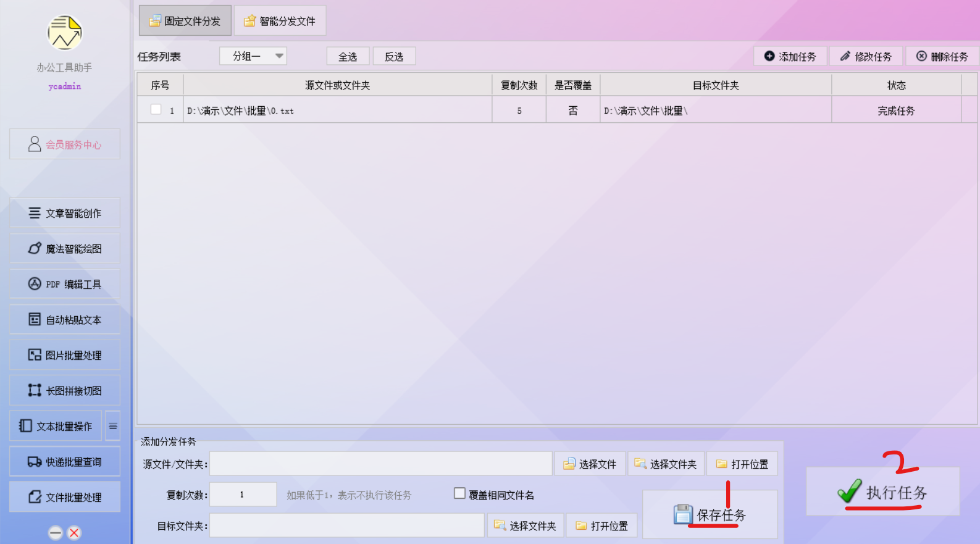
Task: Switch to the 智能分发文件 tab
Action: [280, 21]
